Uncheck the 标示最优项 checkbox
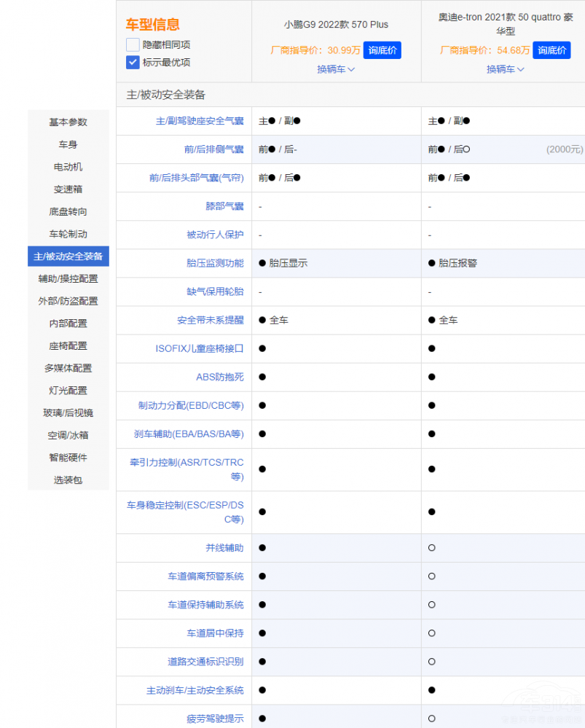585x728 pixels. tap(133, 63)
